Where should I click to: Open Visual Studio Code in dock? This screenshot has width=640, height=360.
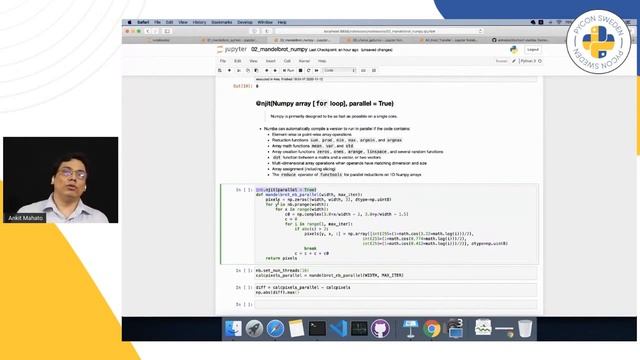(338, 329)
